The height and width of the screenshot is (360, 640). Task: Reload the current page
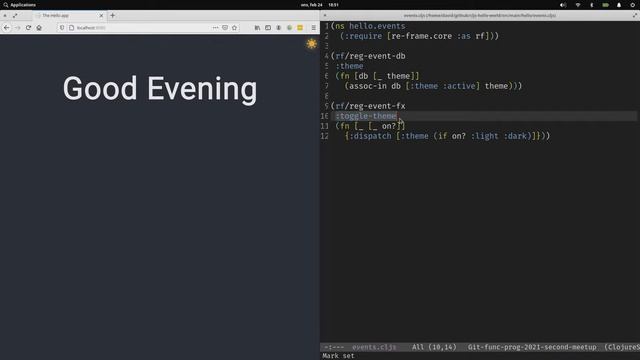coord(28,28)
